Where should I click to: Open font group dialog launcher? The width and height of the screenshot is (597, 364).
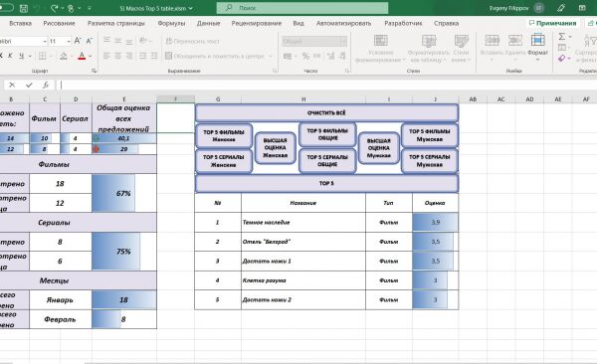pyautogui.click(x=94, y=71)
